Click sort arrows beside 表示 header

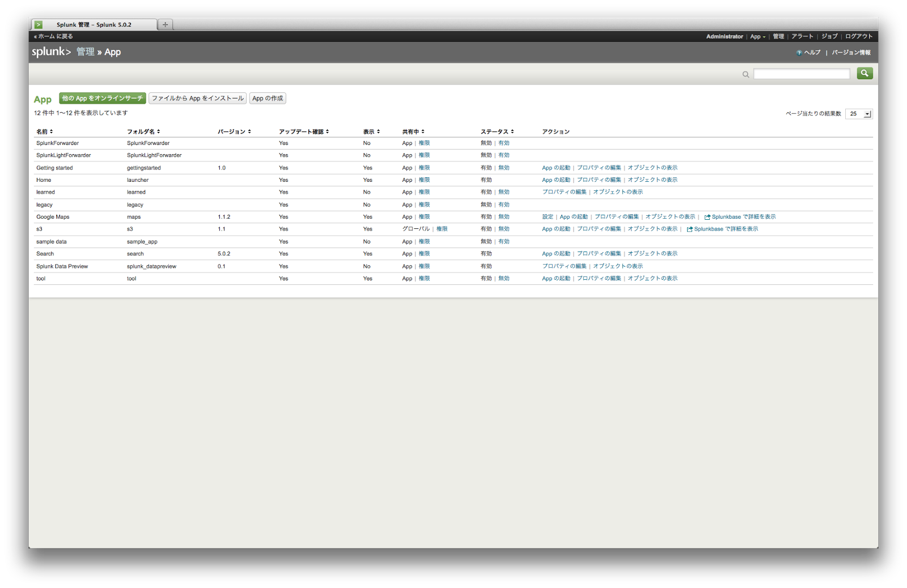[x=378, y=131]
